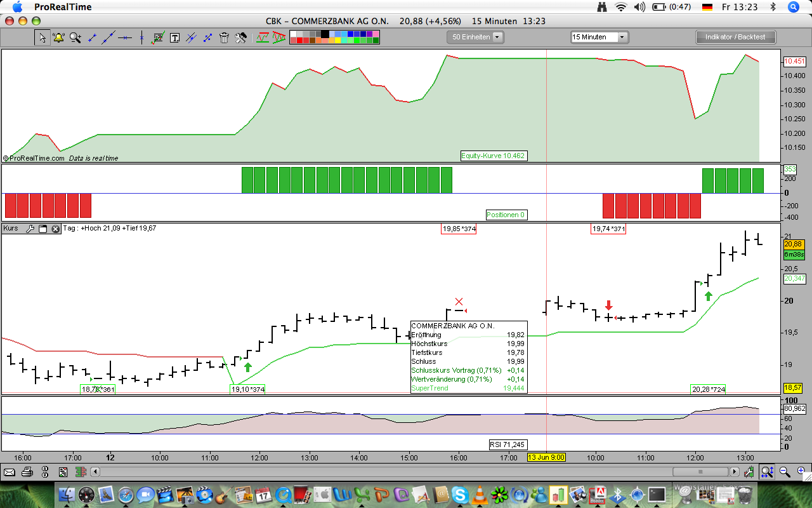Click the envelope mail icon
The width and height of the screenshot is (812, 508).
[x=10, y=472]
